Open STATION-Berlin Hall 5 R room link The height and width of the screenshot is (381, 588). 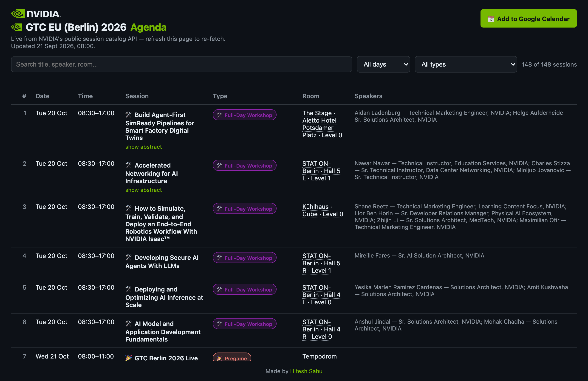(x=321, y=263)
